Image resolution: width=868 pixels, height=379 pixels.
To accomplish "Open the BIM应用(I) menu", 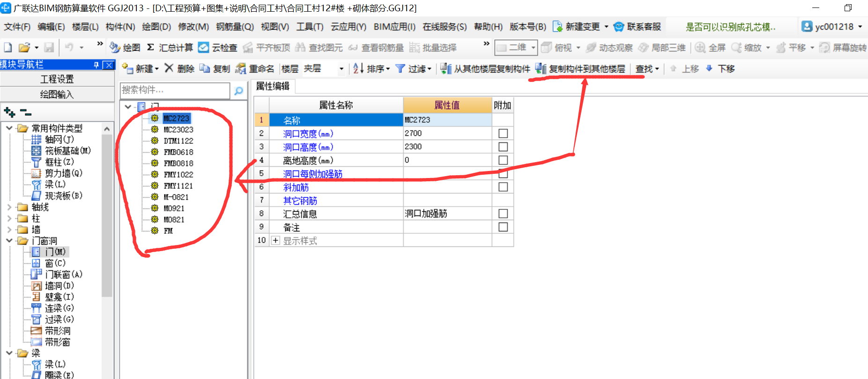I will 394,27.
